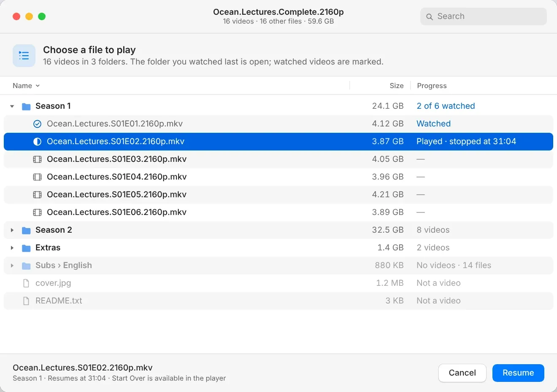Expand the Season 2 folder

click(12, 230)
